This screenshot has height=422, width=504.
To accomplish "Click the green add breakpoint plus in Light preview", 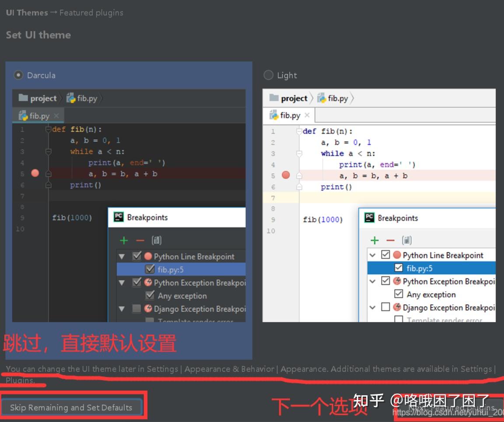I will 374,240.
